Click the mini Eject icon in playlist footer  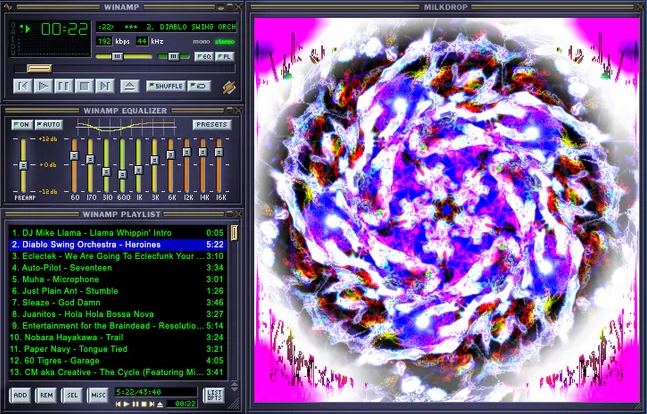160,404
